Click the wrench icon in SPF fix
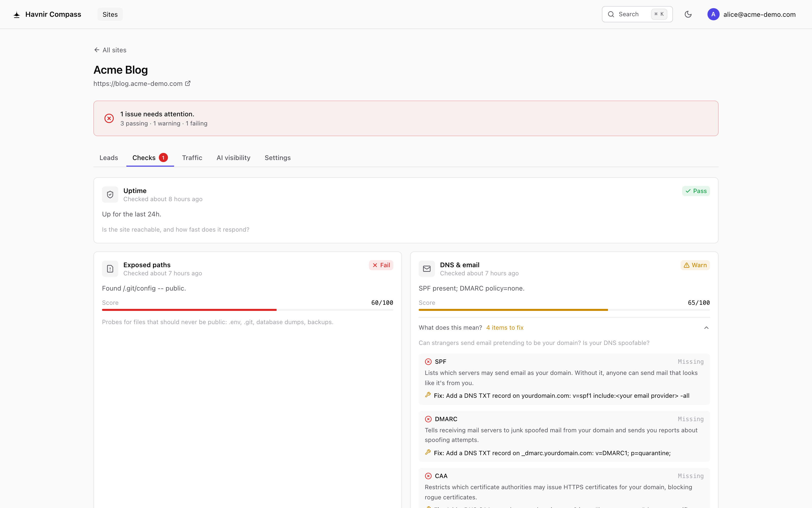 coord(428,395)
